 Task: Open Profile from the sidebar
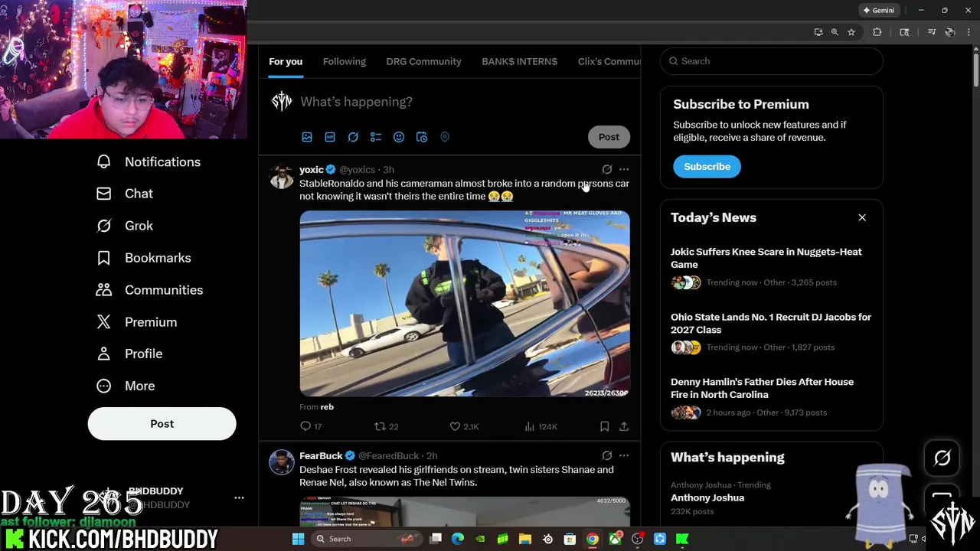click(x=129, y=354)
